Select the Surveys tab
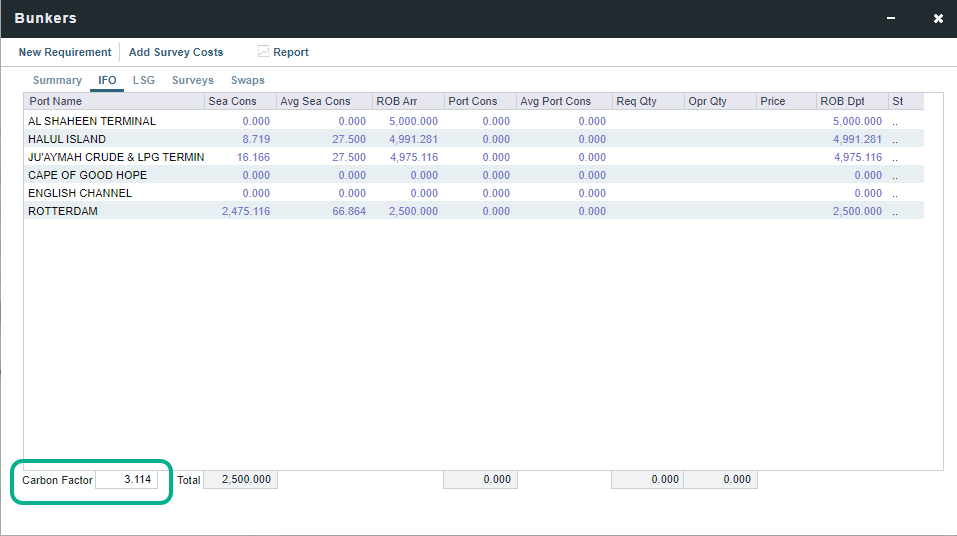Image resolution: width=957 pixels, height=536 pixels. tap(192, 80)
